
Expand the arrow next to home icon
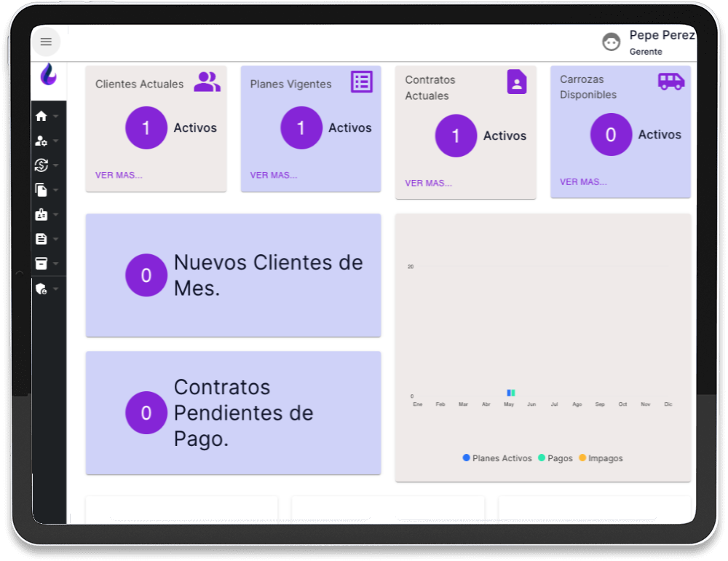point(56,117)
